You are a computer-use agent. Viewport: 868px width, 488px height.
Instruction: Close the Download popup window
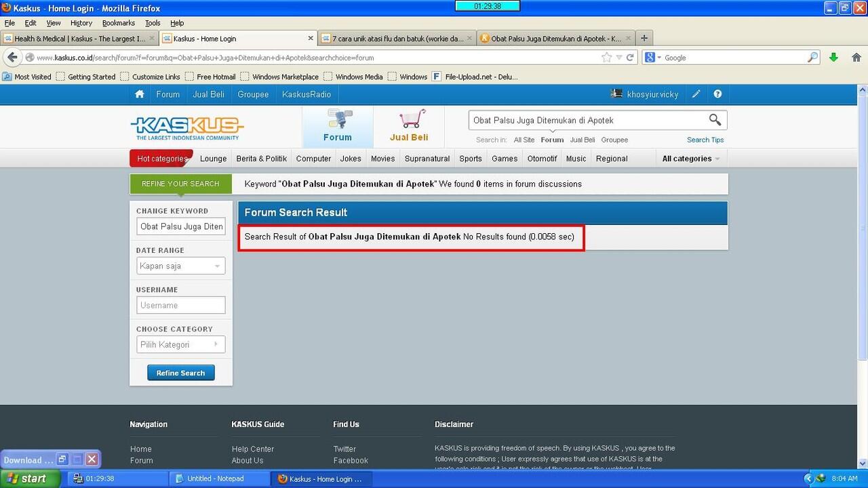92,460
